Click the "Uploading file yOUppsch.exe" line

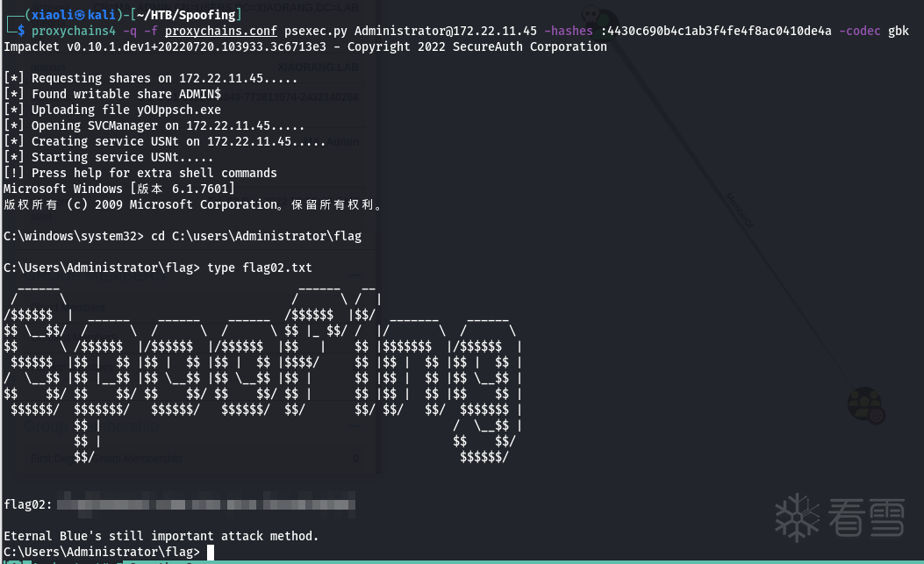point(112,111)
